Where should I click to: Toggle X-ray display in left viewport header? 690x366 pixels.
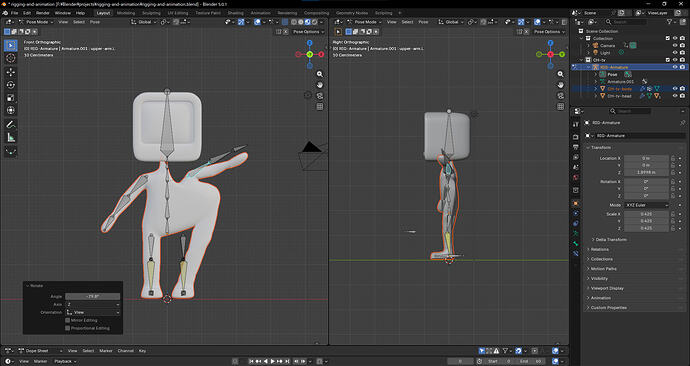285,22
